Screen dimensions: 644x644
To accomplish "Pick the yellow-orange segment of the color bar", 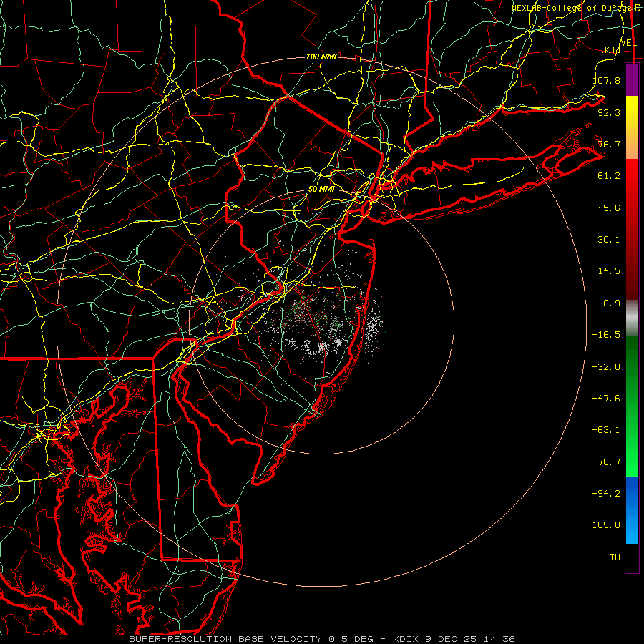I will point(632,128).
